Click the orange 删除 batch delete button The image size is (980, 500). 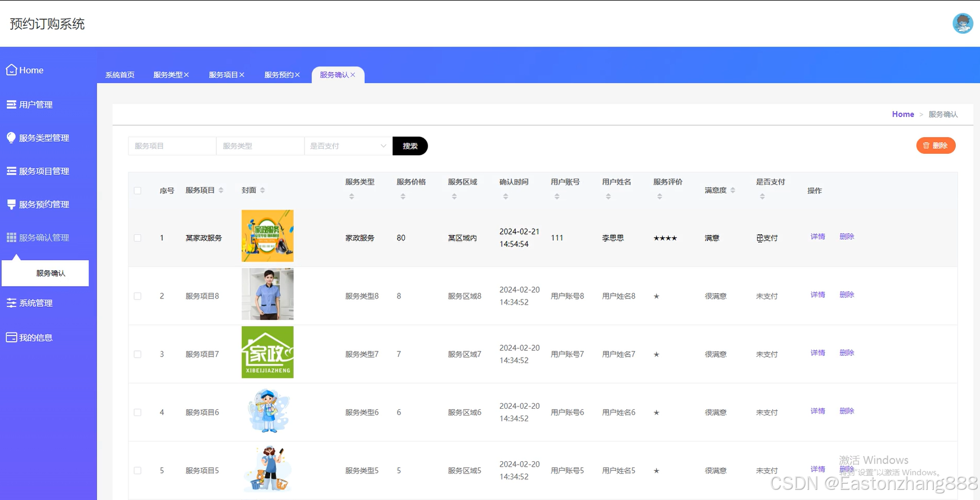coord(936,146)
